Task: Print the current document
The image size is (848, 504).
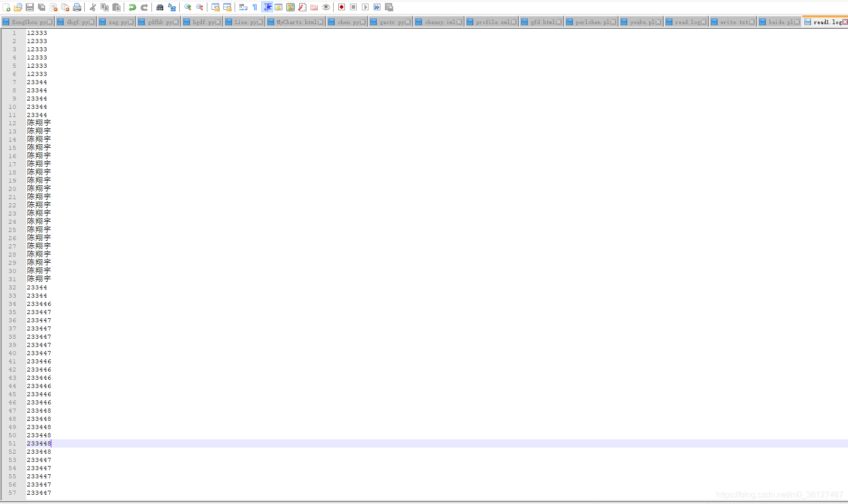Action: coord(77,7)
